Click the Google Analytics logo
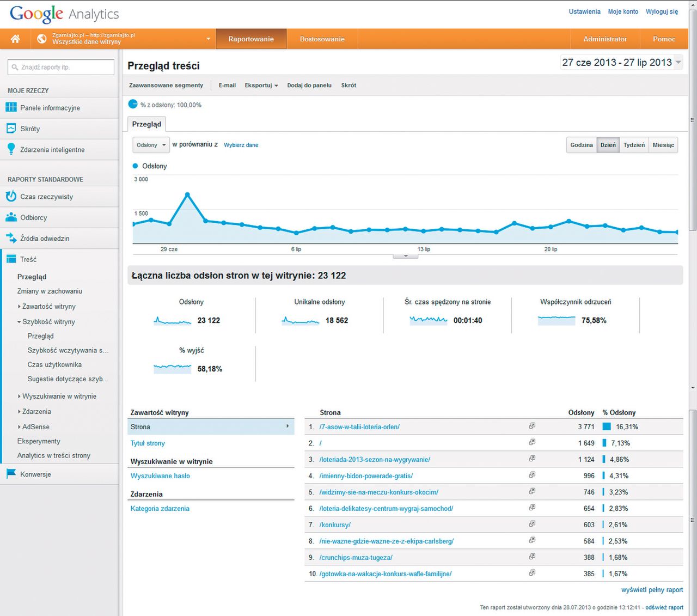This screenshot has width=697, height=616. (64, 14)
